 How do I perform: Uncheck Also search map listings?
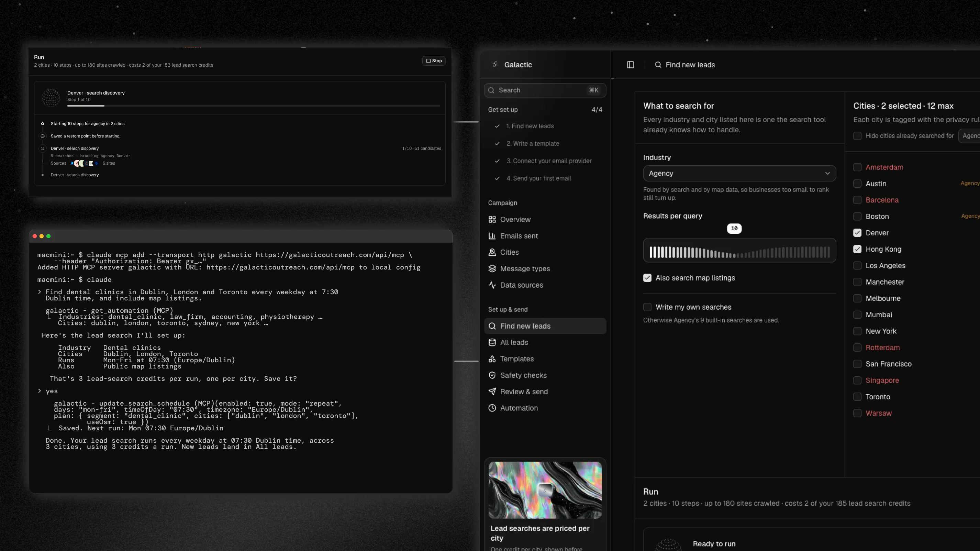[647, 278]
